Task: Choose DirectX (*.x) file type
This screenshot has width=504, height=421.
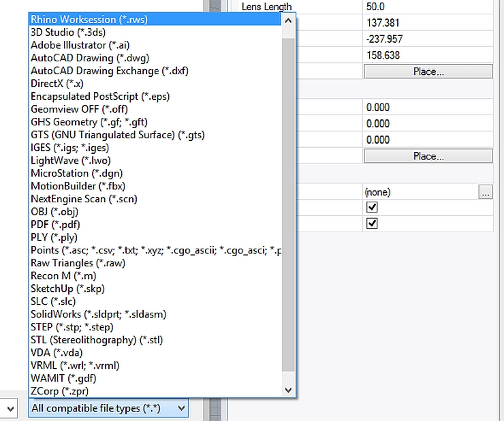Action: [x=155, y=84]
